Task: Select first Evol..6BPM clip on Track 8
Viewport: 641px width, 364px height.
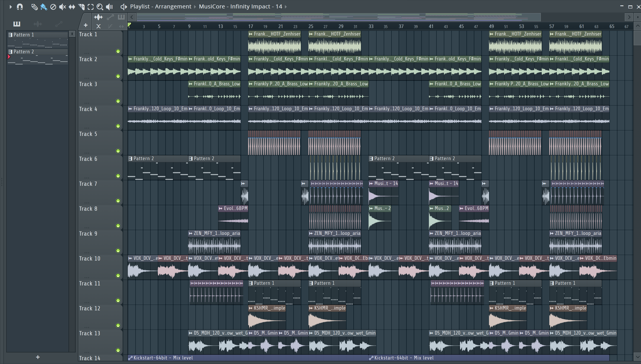Action: pyautogui.click(x=233, y=217)
